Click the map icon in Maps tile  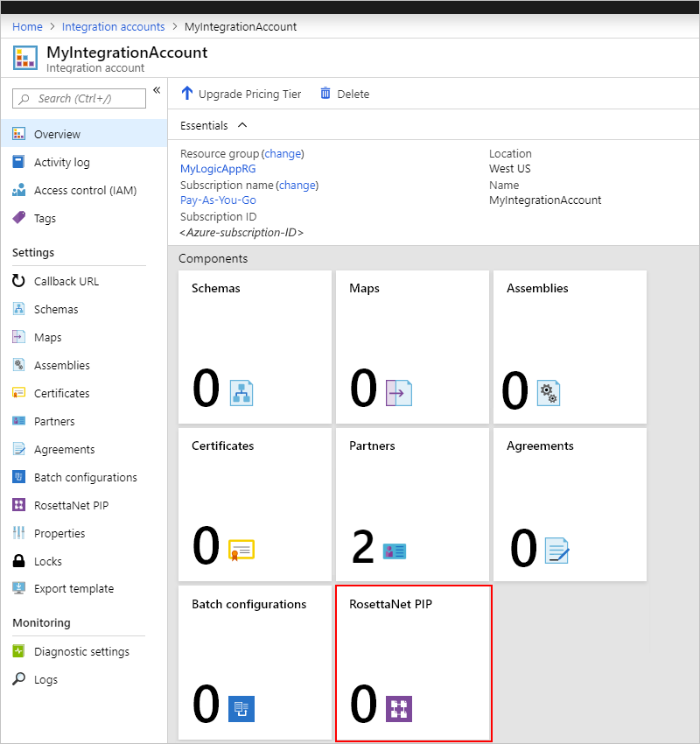399,393
